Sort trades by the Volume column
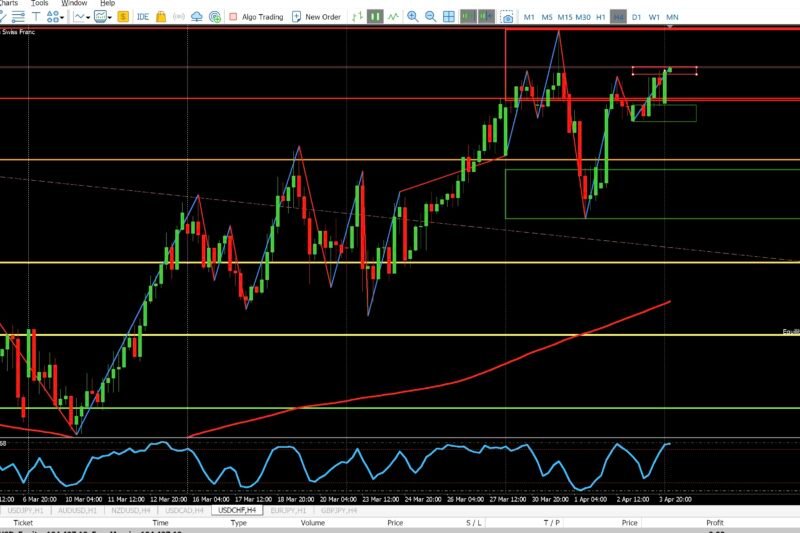 click(x=313, y=522)
